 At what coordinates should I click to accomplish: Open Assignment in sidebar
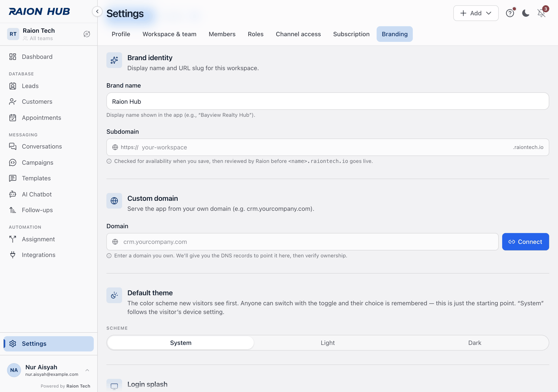click(x=48, y=239)
